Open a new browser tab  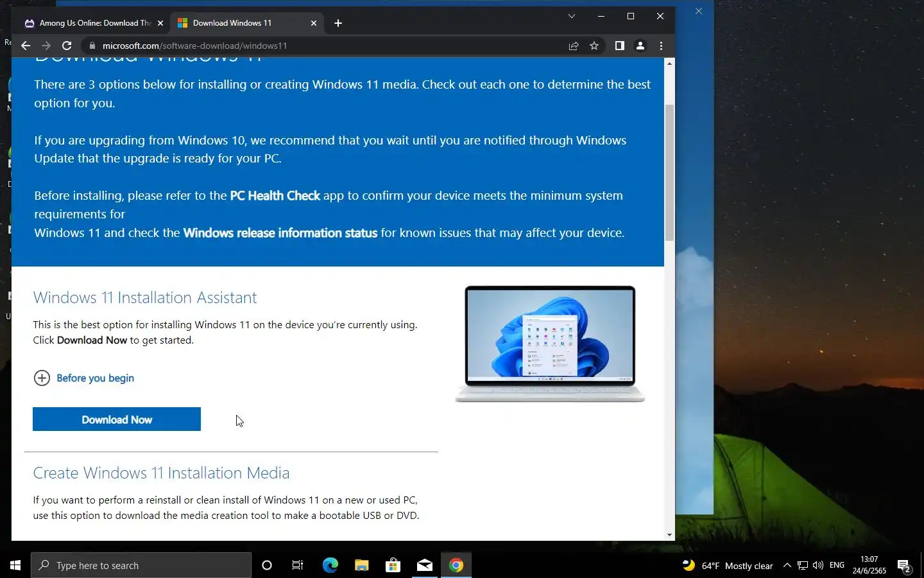[338, 23]
